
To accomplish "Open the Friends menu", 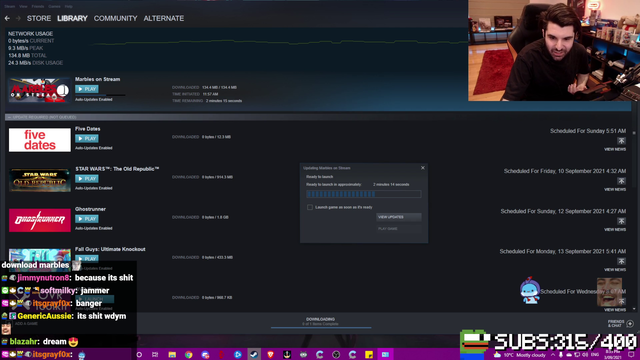I will [x=38, y=7].
